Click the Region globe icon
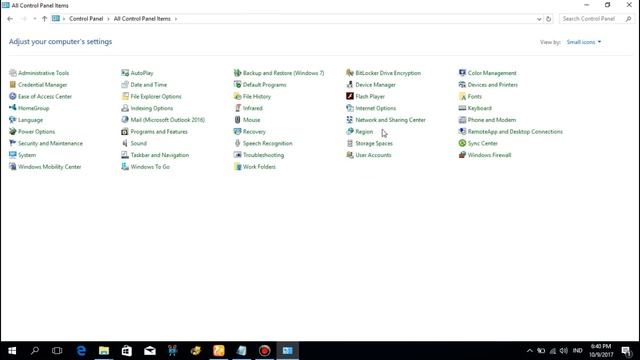640x360 pixels. [x=350, y=131]
